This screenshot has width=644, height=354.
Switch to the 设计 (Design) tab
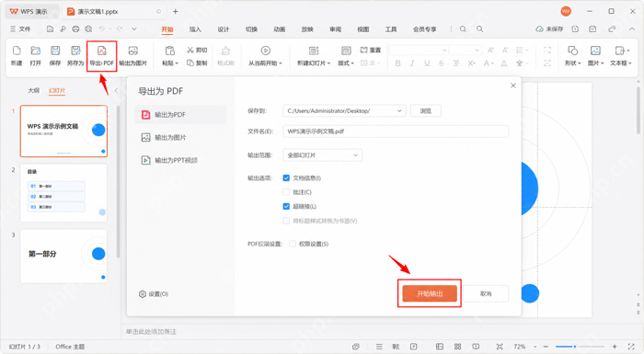pos(224,29)
